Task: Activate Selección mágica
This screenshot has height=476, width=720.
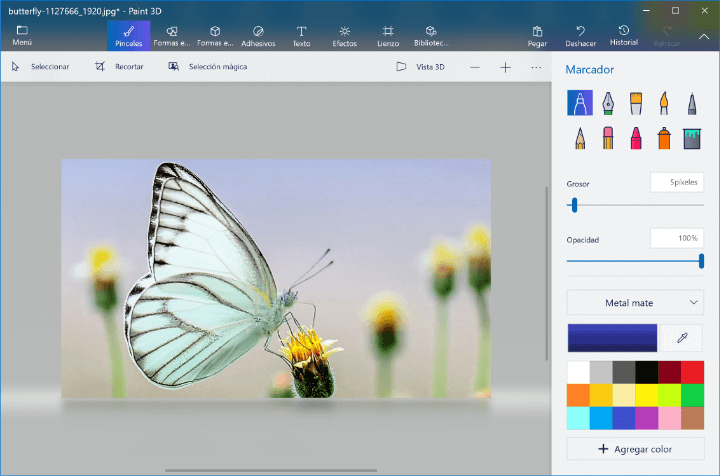Action: click(208, 67)
